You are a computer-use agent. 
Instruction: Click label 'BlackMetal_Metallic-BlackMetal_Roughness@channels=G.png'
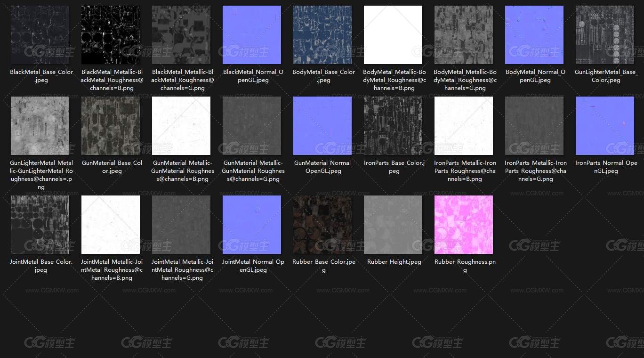pyautogui.click(x=183, y=80)
